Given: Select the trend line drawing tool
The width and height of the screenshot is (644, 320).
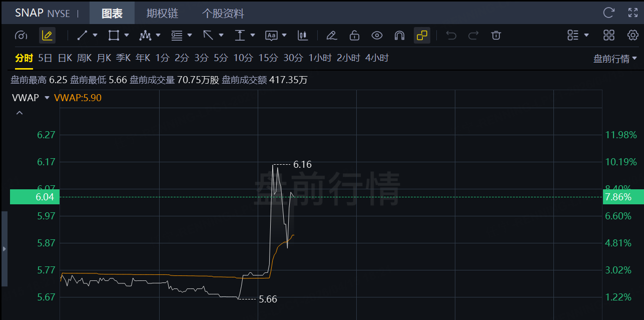Looking at the screenshot, I should coord(82,36).
